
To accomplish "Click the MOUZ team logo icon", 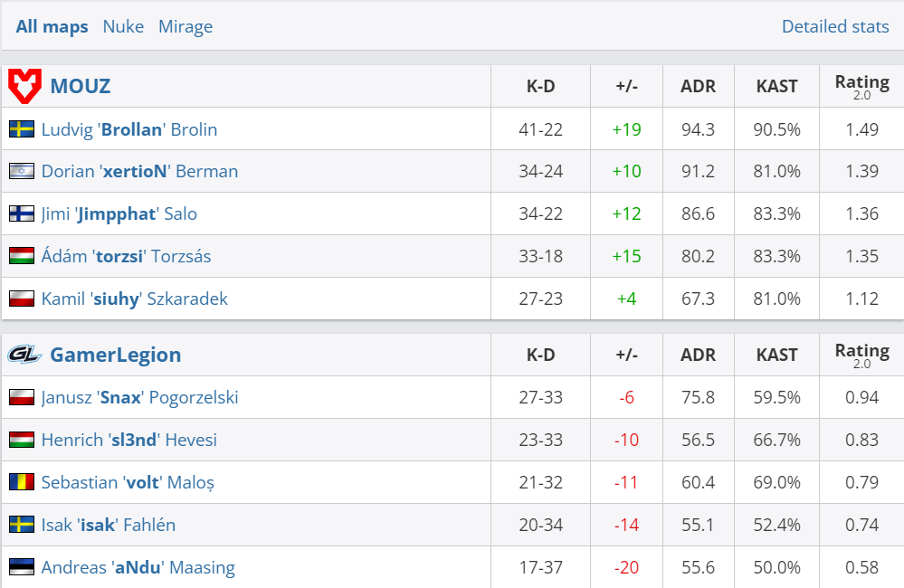I will (24, 86).
